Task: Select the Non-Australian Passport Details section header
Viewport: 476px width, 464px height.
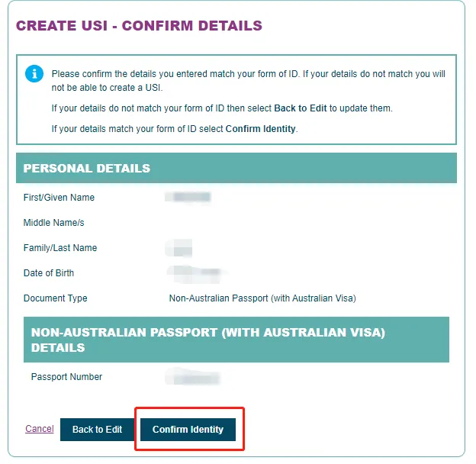Action: (207, 340)
